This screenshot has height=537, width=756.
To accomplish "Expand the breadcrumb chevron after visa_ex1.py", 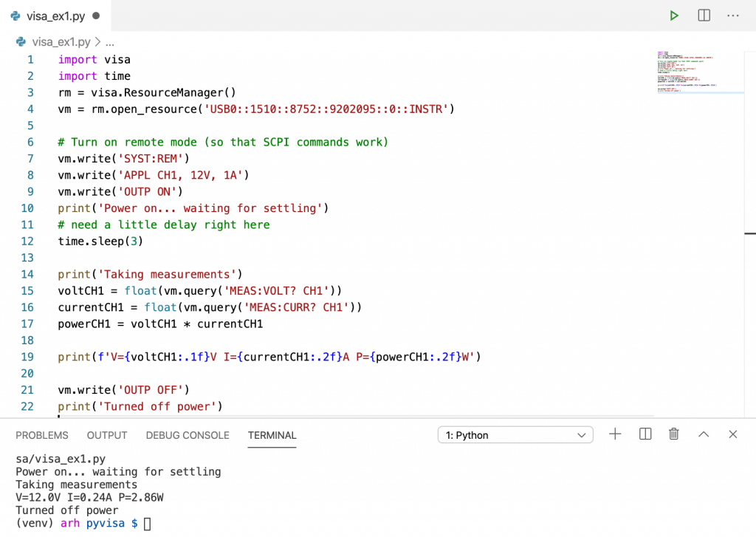I will pos(98,42).
